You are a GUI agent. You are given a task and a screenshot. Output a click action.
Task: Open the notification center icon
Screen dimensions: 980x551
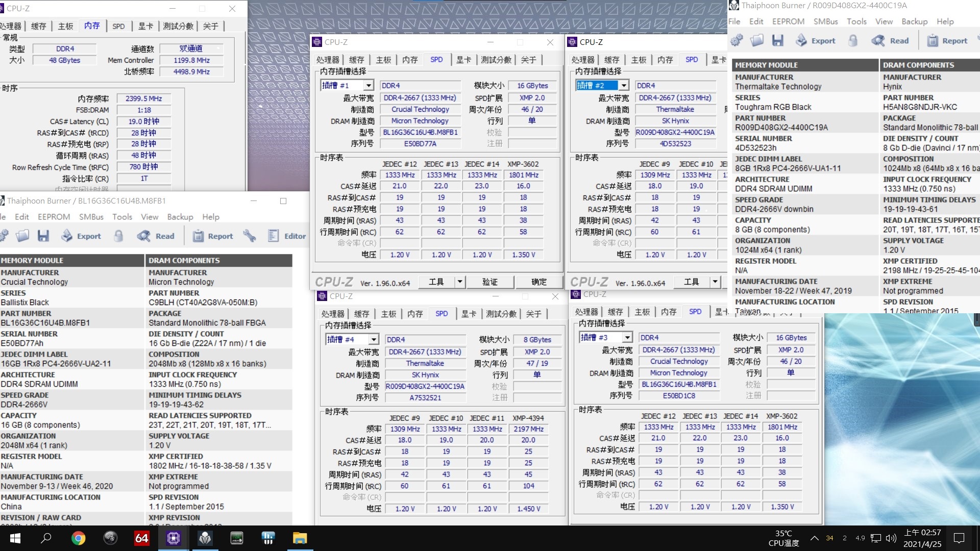click(959, 538)
